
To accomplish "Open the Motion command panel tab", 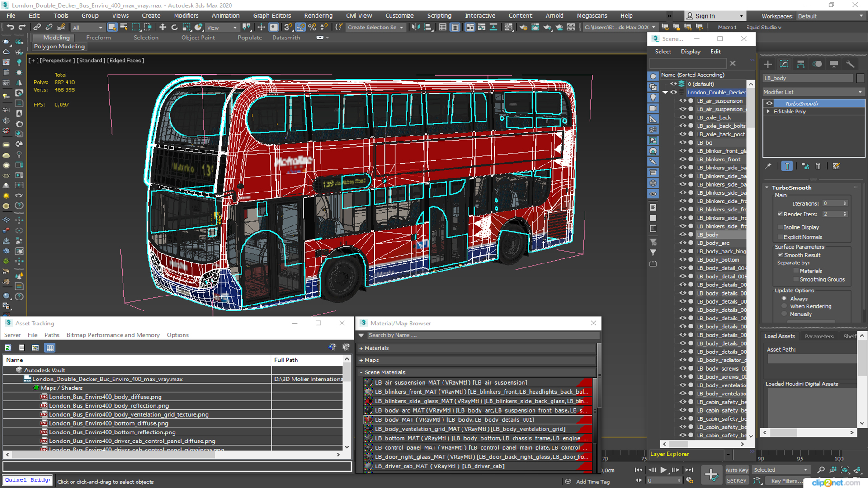I will point(817,64).
